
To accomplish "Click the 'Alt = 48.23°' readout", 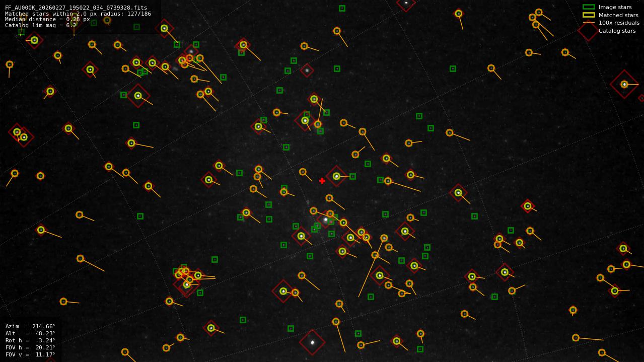I will pos(30,333).
